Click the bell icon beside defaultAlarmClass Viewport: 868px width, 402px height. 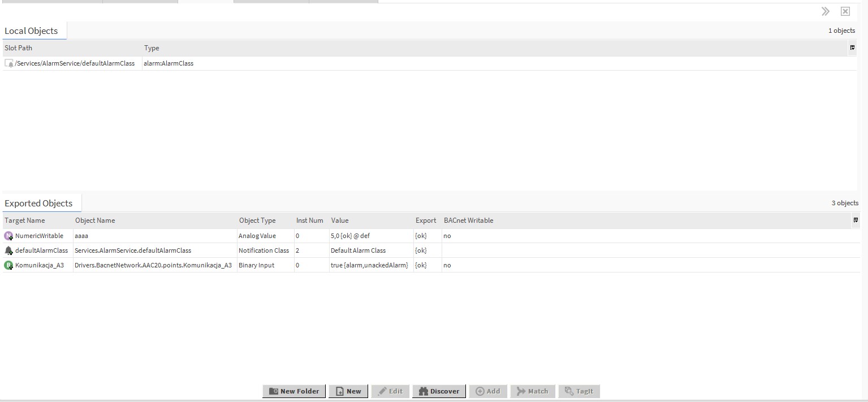pos(8,250)
